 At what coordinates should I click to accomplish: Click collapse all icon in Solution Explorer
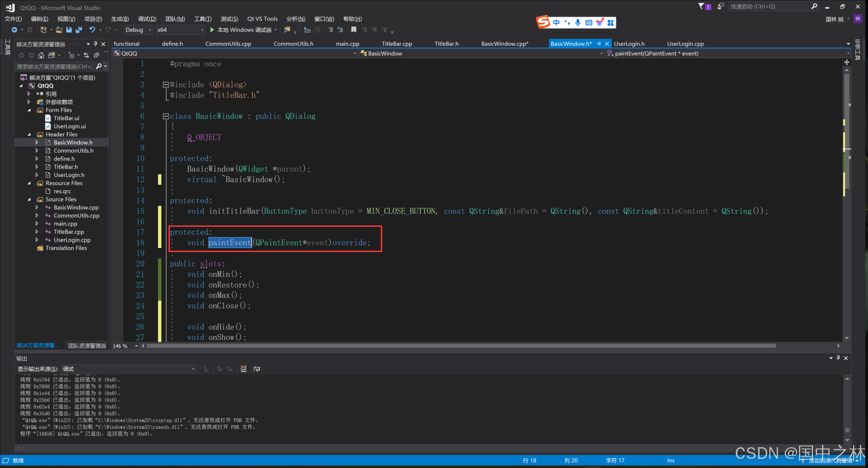tap(96, 55)
